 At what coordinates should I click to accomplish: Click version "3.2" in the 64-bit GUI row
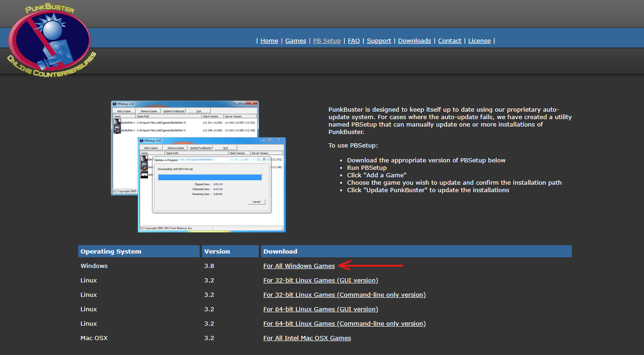(209, 309)
